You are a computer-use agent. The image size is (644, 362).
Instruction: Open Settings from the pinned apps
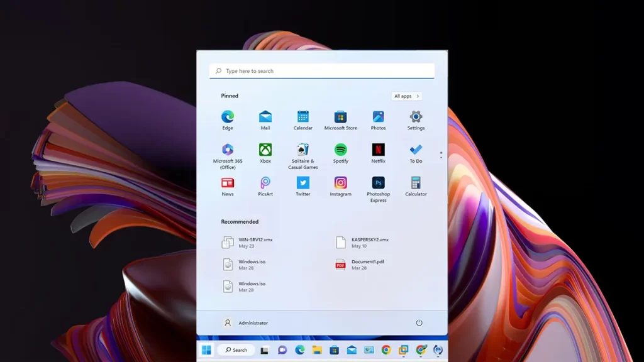[x=416, y=117]
